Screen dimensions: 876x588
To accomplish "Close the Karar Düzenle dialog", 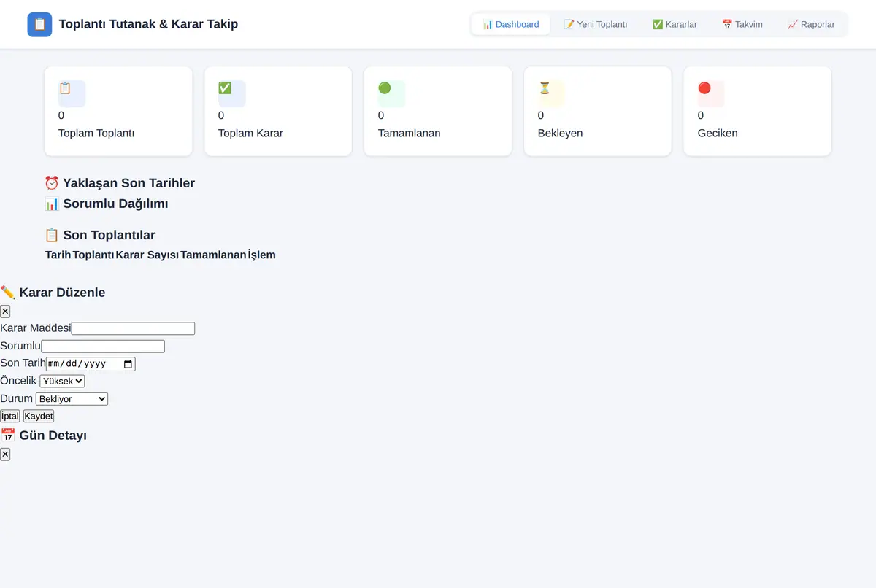I will tap(5, 312).
